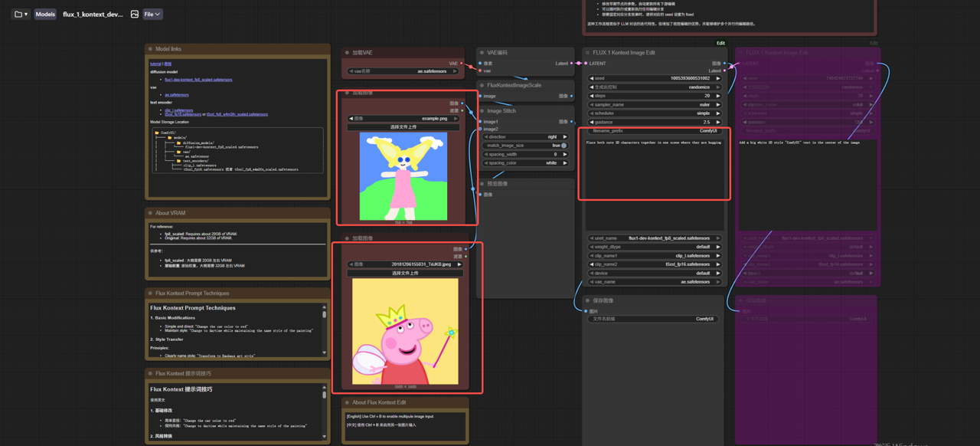Open ae.safetensors link under vae
Screen dimensions: 980x446
(177, 95)
